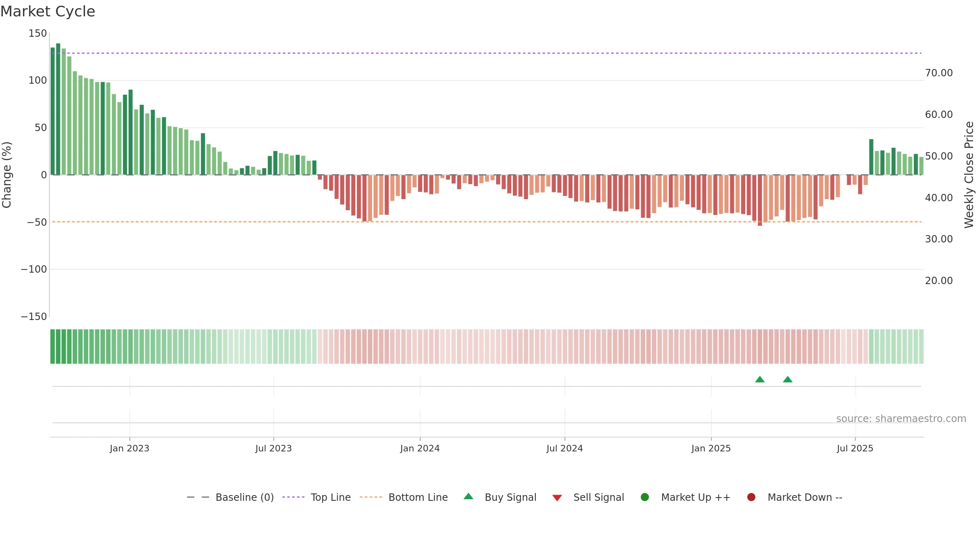Toggle the Bottom Line legend entry
The image size is (980, 551).
pos(404,497)
